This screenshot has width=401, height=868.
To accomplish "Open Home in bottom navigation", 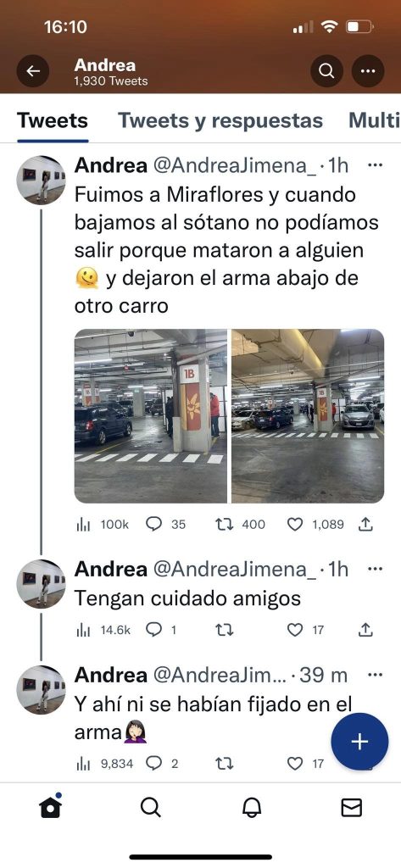I will click(x=50, y=807).
